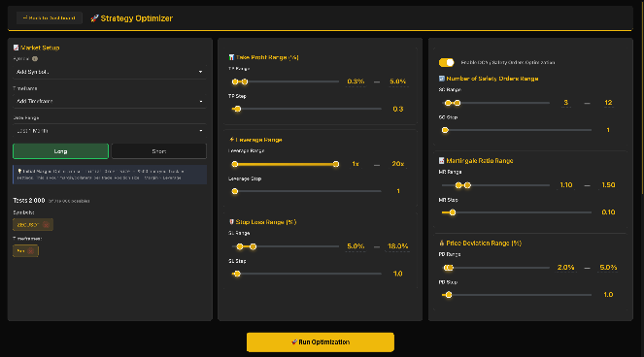
Task: Open the Add Symbol dropdown
Action: 109,72
